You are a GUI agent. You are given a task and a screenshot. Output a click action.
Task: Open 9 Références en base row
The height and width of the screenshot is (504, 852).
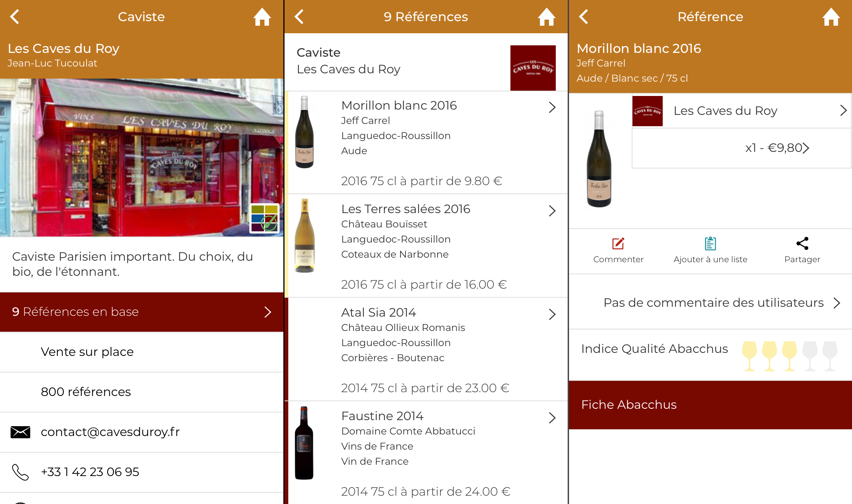pyautogui.click(x=142, y=312)
